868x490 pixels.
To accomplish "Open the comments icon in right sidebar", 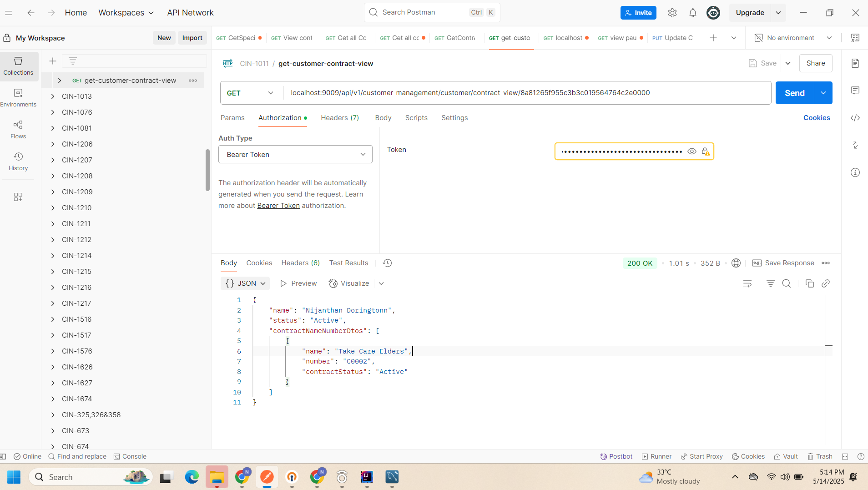I will [855, 91].
